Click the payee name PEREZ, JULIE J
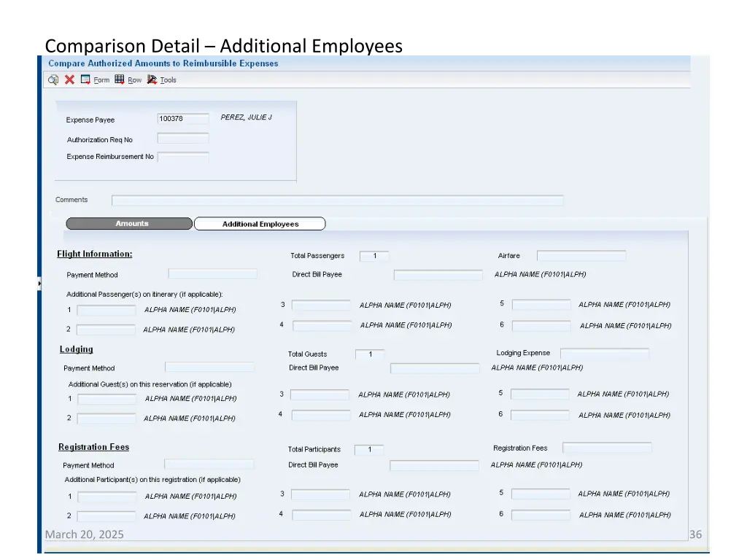 (247, 117)
